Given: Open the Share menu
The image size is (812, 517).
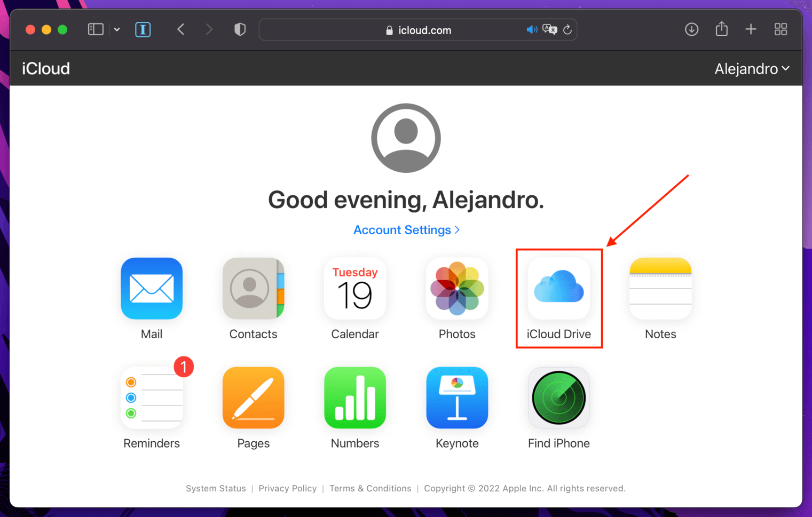Looking at the screenshot, I should point(722,29).
